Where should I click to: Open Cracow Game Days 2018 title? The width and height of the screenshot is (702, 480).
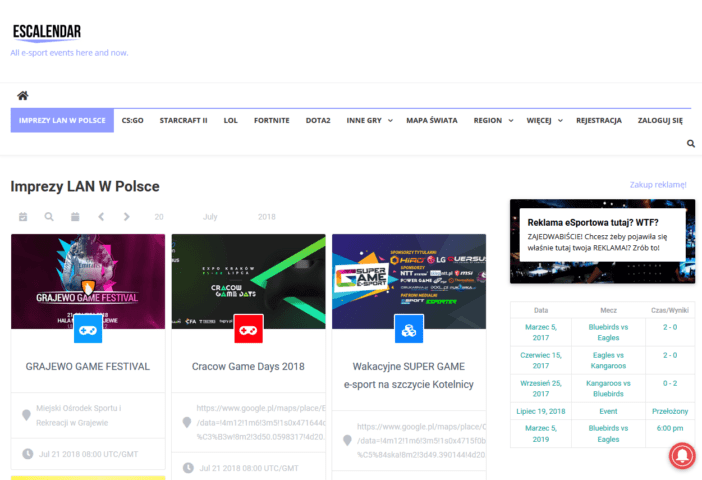[248, 366]
